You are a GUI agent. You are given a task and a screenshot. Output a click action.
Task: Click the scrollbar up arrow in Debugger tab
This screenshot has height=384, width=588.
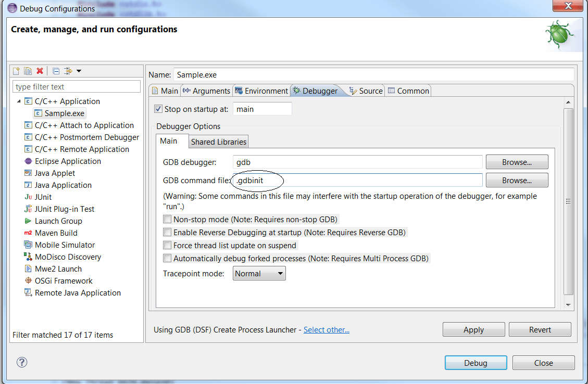click(x=568, y=103)
